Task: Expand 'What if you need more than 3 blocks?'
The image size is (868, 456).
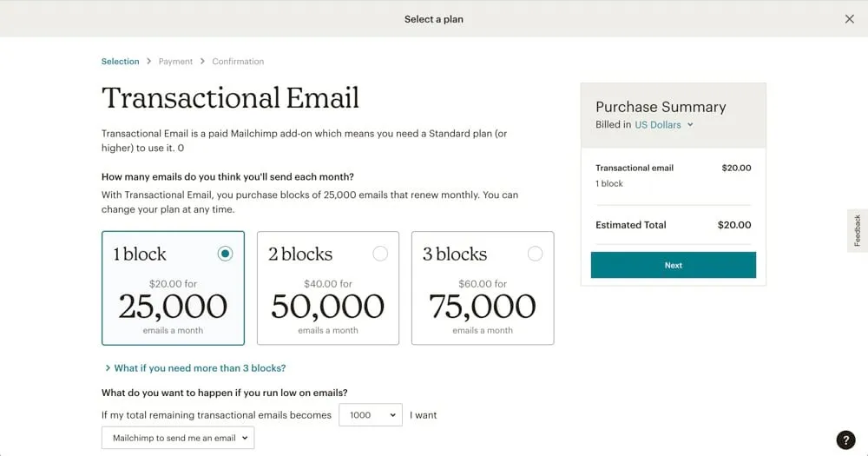Action: pyautogui.click(x=199, y=368)
